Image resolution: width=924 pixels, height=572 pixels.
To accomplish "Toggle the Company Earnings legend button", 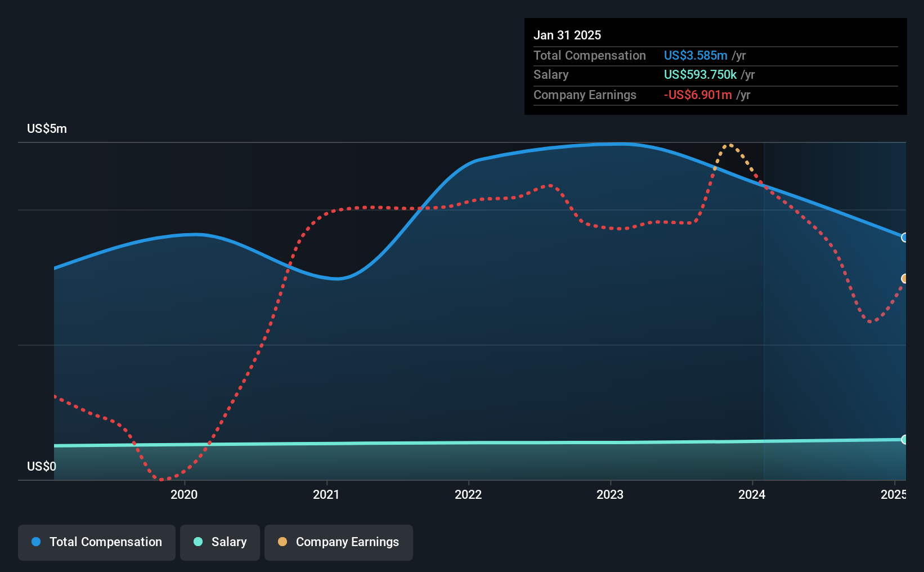I will (339, 542).
